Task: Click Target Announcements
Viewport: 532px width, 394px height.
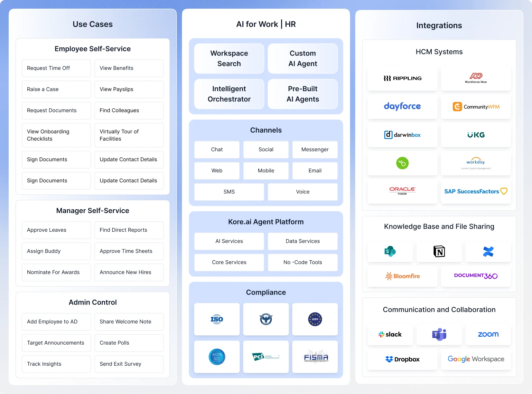Action: click(56, 343)
